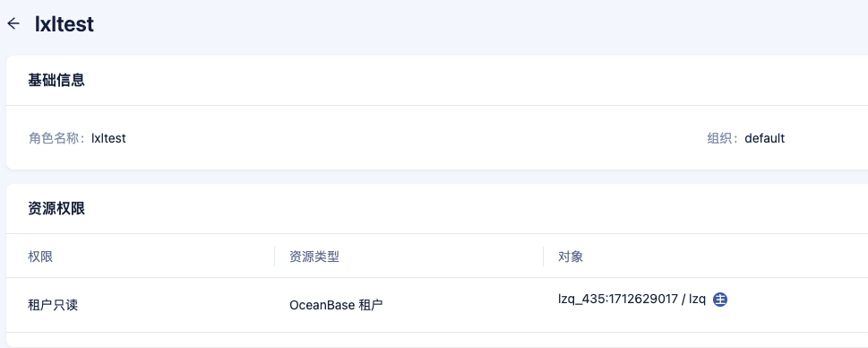Click the 权限 column header
Image resolution: width=868 pixels, height=348 pixels.
tap(40, 257)
